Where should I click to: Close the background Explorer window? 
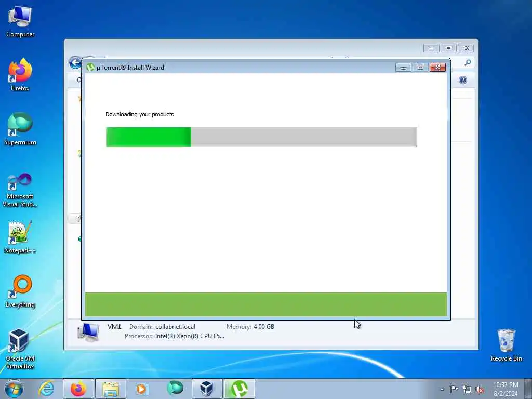click(465, 48)
